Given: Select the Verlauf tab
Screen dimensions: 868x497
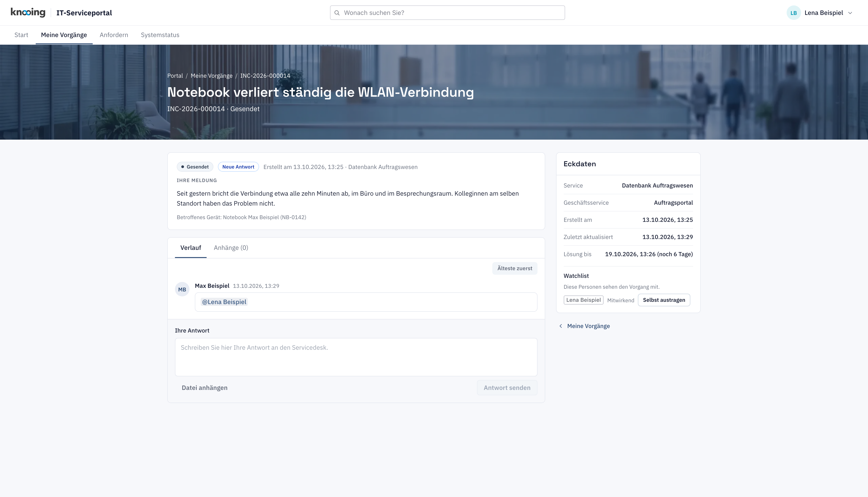Looking at the screenshot, I should [191, 248].
